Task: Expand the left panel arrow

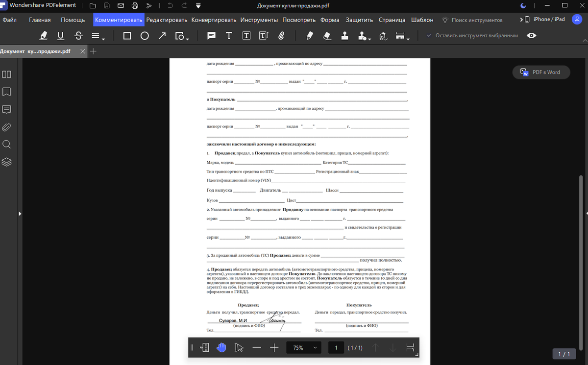Action: (20, 214)
